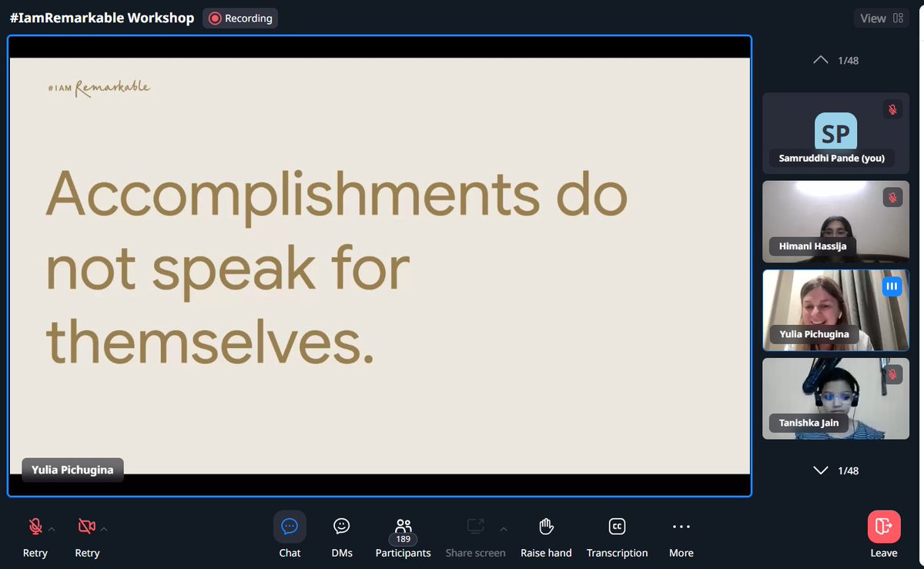Expand microphone options arrow
The height and width of the screenshot is (569, 924).
[x=52, y=529]
